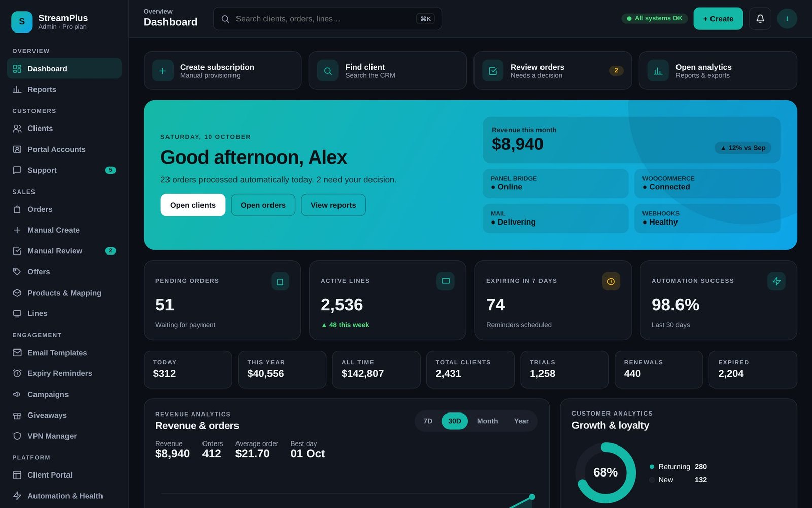Click the 12% vs Sep badge
Viewport: 812px width, 508px height.
tap(743, 148)
